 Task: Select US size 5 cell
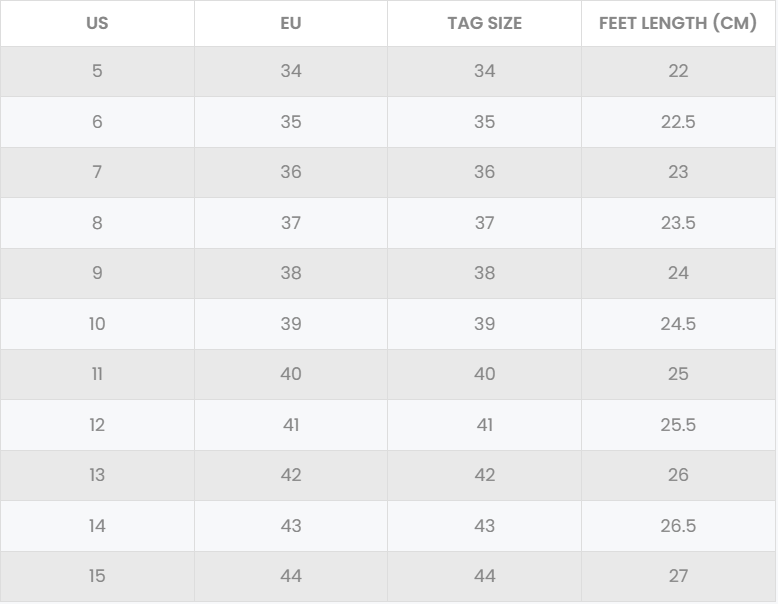[x=97, y=71]
